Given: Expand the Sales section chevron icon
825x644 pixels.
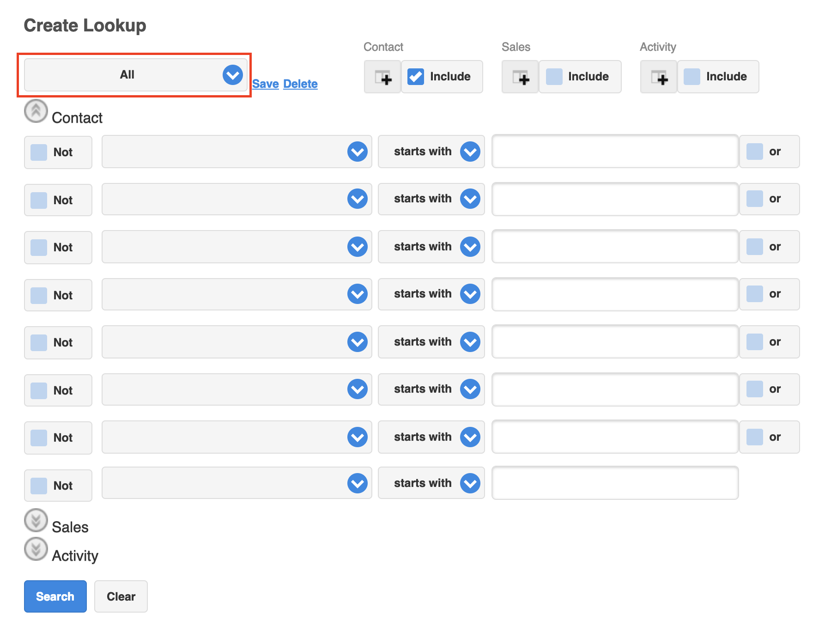Looking at the screenshot, I should tap(36, 521).
